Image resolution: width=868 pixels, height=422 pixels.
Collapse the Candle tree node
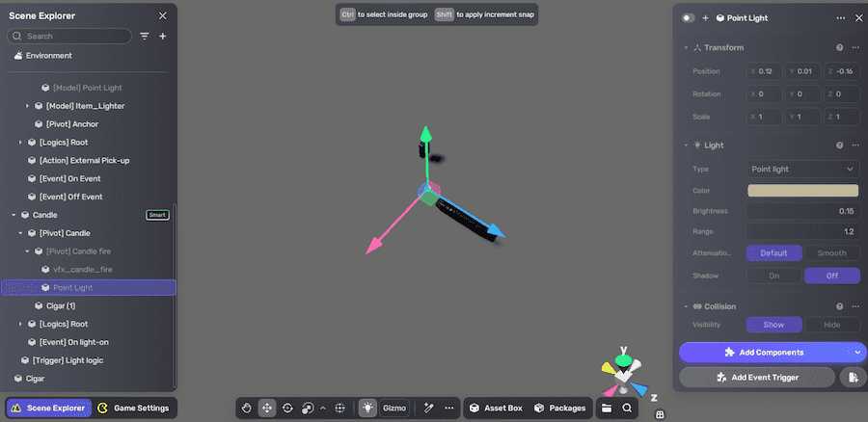tap(14, 215)
